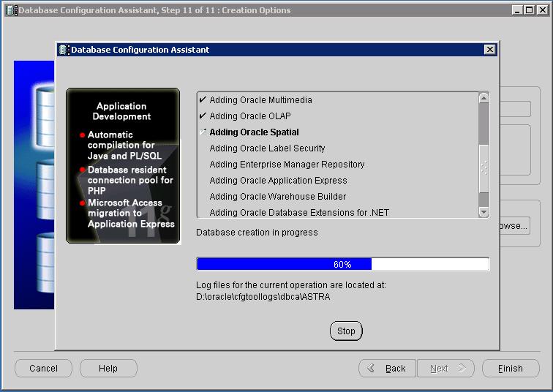Screen dimensions: 553x392
Task: Click the Application Development banner heading
Action: pos(121,111)
